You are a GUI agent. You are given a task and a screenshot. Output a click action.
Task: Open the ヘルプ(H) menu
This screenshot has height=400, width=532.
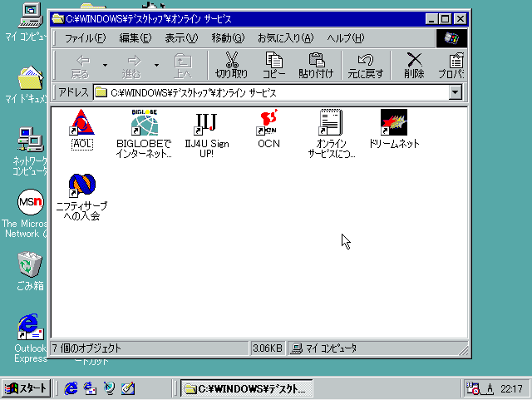346,38
